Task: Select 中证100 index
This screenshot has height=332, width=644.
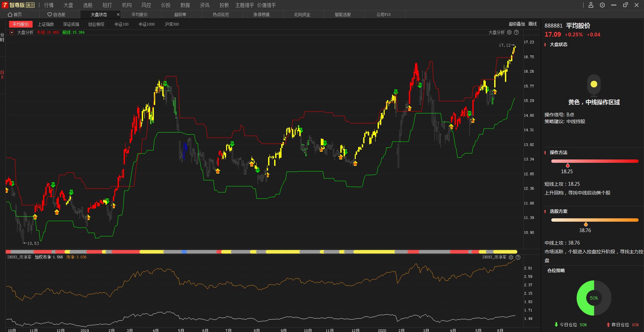Action: click(x=122, y=24)
